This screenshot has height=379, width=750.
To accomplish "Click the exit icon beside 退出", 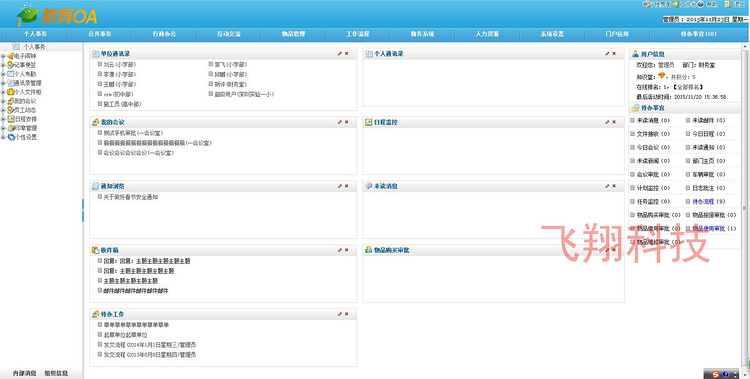I will (727, 4).
